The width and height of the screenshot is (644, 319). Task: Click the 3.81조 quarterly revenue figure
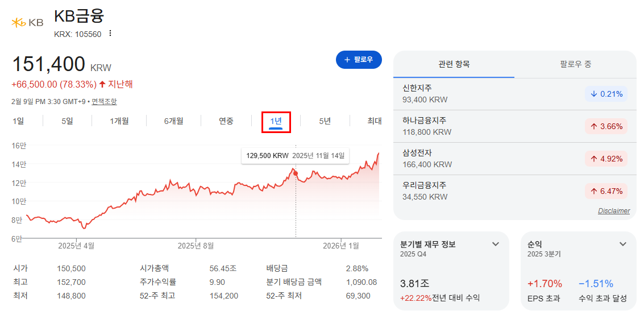(x=415, y=284)
